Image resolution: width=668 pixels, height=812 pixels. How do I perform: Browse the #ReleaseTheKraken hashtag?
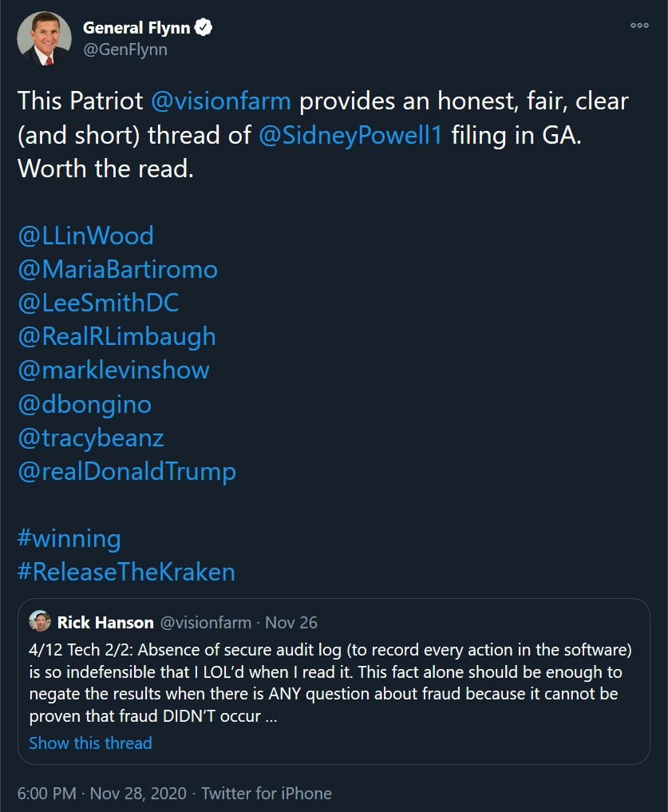coord(126,572)
